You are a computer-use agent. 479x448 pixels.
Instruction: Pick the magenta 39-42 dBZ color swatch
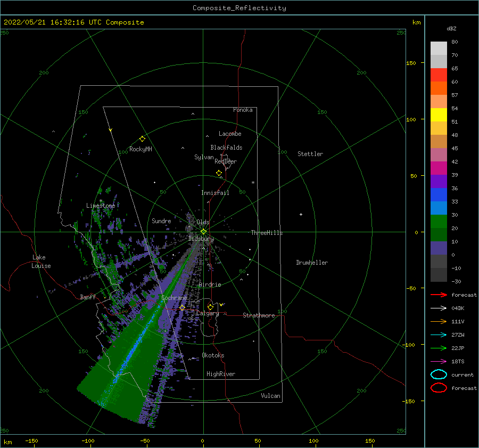pos(439,168)
